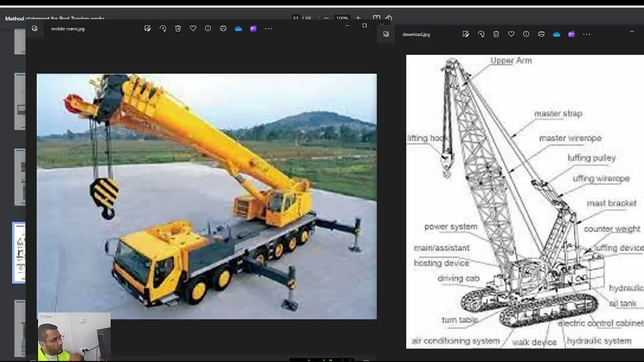Screen dimensions: 644x362
Task: Click the 'oil tank' label in diagram
Action: (x=623, y=303)
